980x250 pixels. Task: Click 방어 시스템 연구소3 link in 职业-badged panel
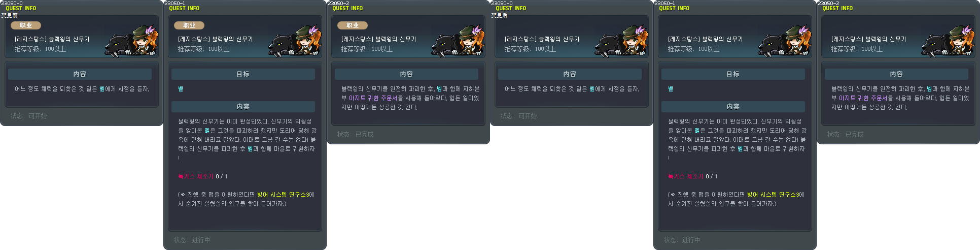point(283,195)
